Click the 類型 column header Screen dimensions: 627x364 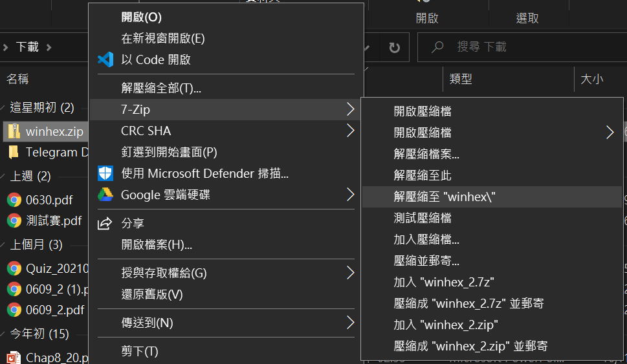[461, 79]
